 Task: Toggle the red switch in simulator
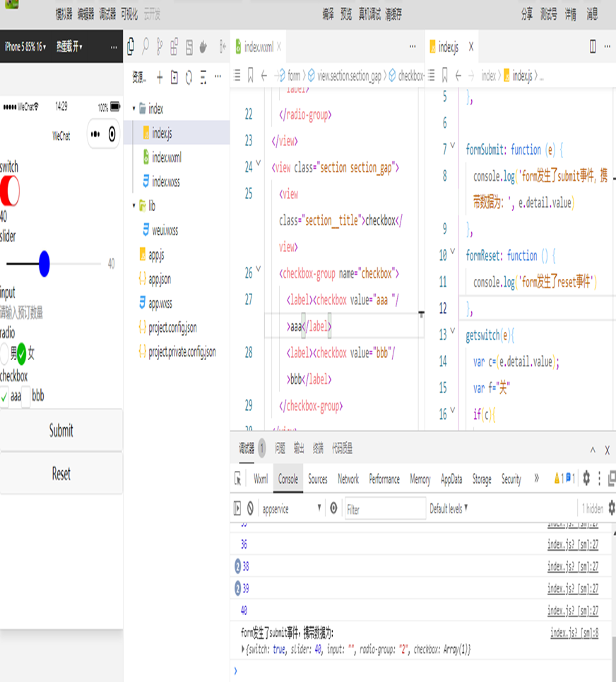[x=10, y=191]
